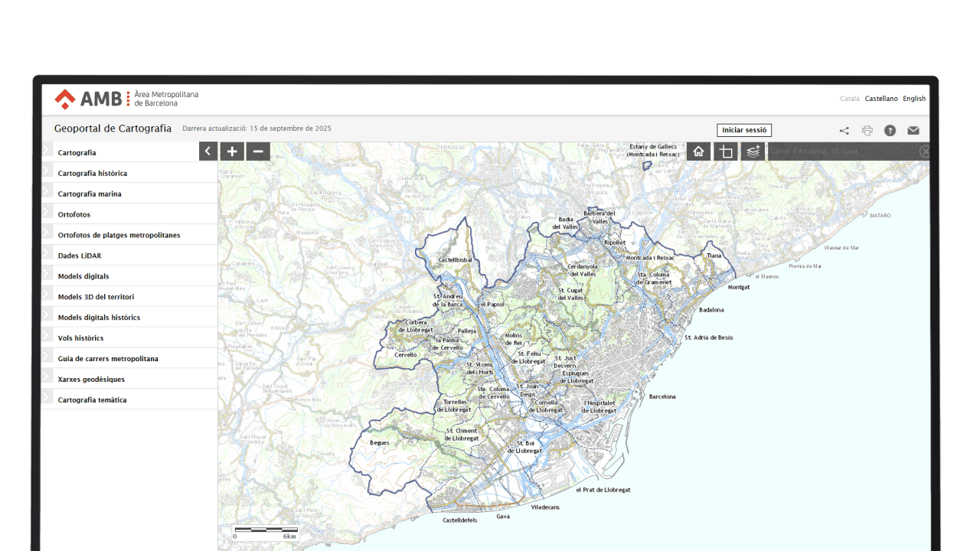Select the rectangle extent tool on the map

pos(725,151)
